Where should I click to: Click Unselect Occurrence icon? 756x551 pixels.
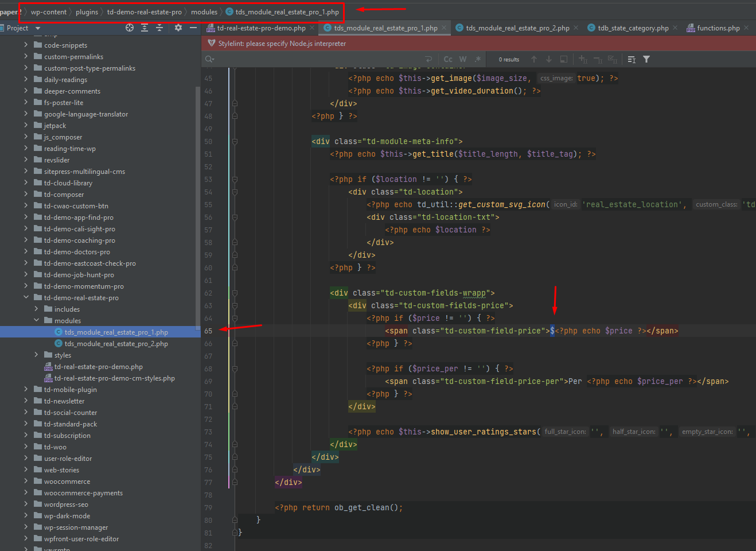[x=598, y=59]
